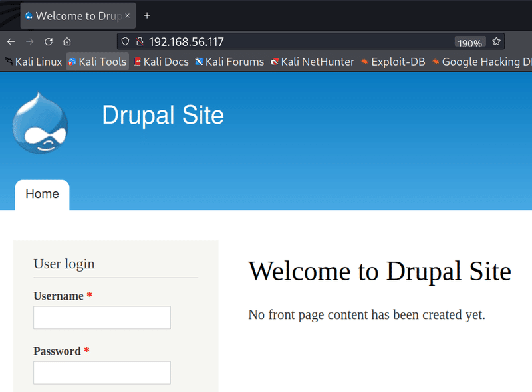The height and width of the screenshot is (392, 532).
Task: Click the User login block heading
Action: (x=64, y=264)
